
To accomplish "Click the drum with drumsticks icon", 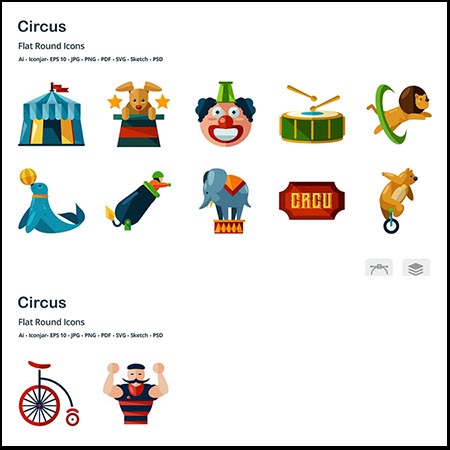I will (312, 114).
